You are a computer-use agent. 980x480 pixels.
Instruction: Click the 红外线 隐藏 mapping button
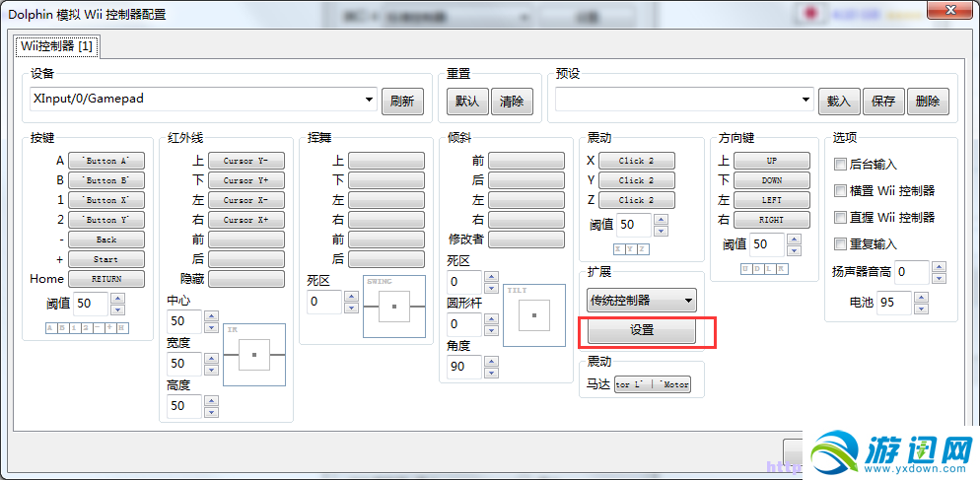(246, 279)
